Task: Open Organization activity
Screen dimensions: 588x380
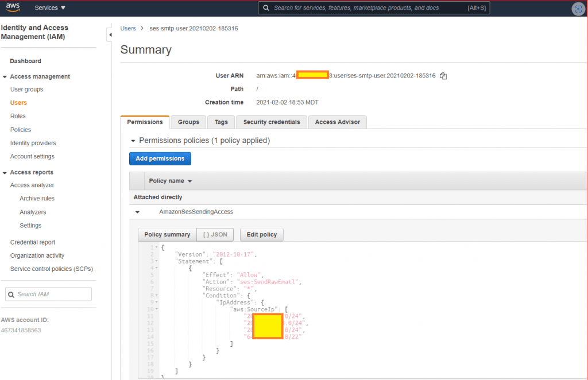Action: [x=37, y=255]
